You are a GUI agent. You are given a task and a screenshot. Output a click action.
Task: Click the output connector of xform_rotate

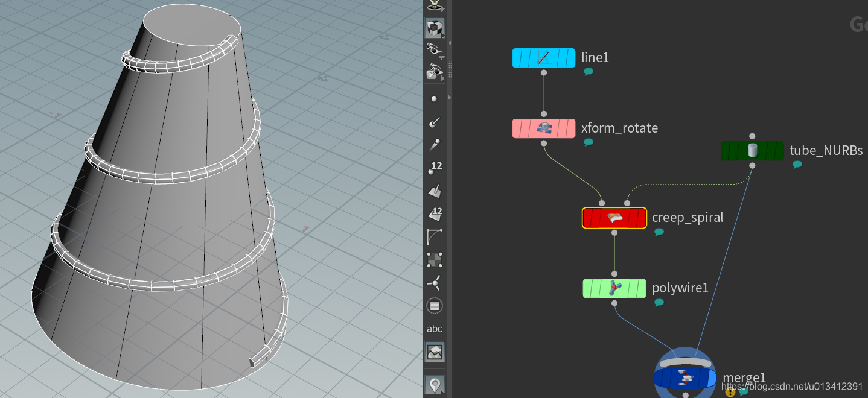pos(544,143)
